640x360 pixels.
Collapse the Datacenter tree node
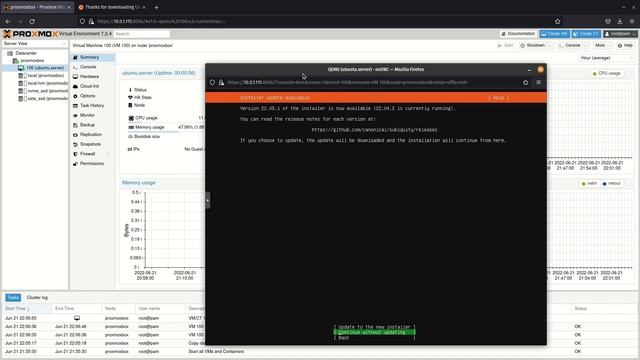(4, 53)
